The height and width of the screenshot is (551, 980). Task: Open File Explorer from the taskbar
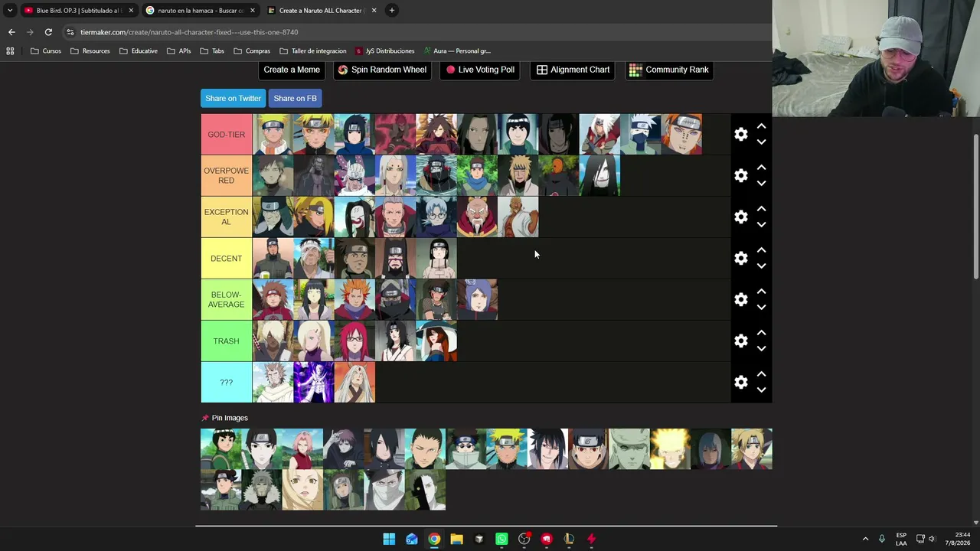point(456,539)
